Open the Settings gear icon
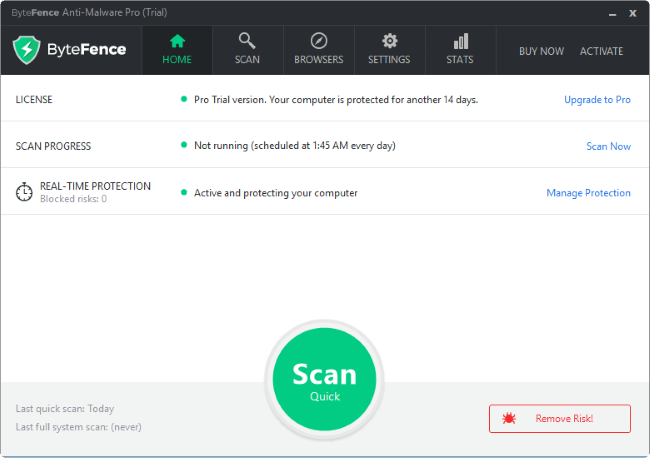 [389, 41]
